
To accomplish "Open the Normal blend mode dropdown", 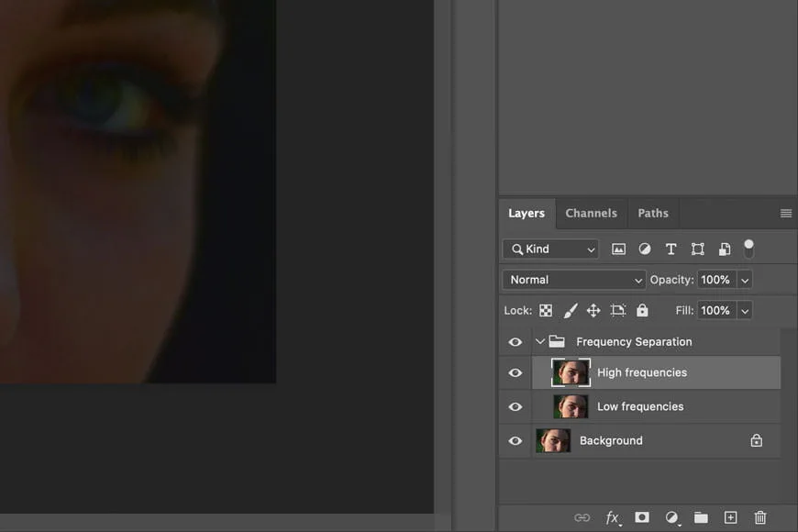I will click(574, 280).
